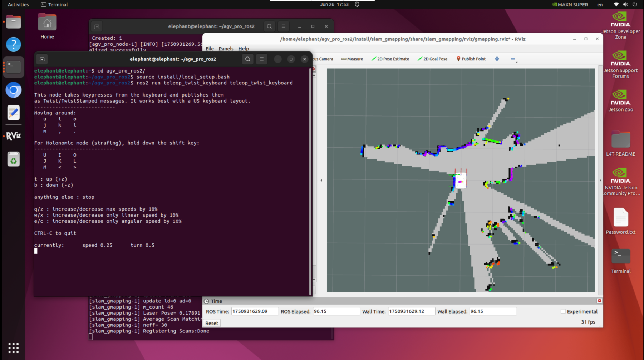The height and width of the screenshot is (360, 644).
Task: Search in the back terminal window
Action: [x=269, y=26]
